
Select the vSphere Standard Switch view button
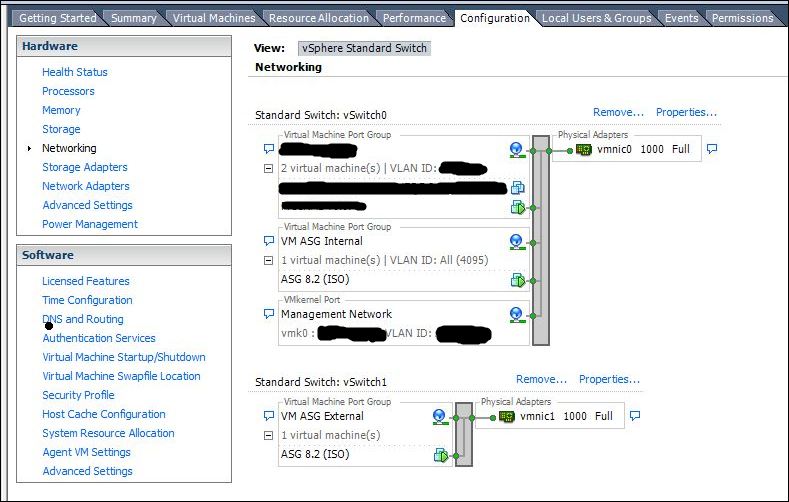364,48
